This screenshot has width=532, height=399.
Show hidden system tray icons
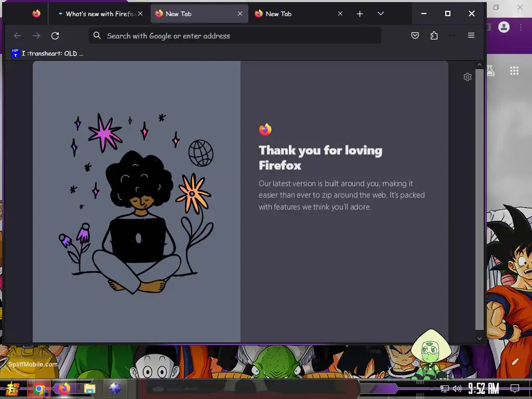coord(432,389)
